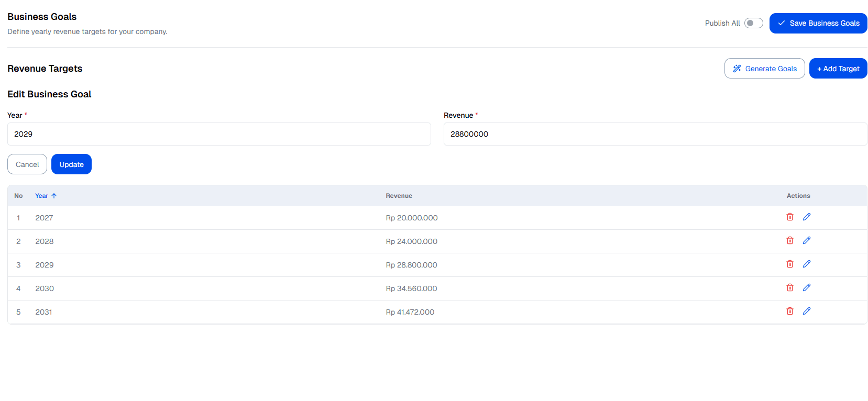Open edit for the 2030 target
The width and height of the screenshot is (868, 401).
point(806,287)
